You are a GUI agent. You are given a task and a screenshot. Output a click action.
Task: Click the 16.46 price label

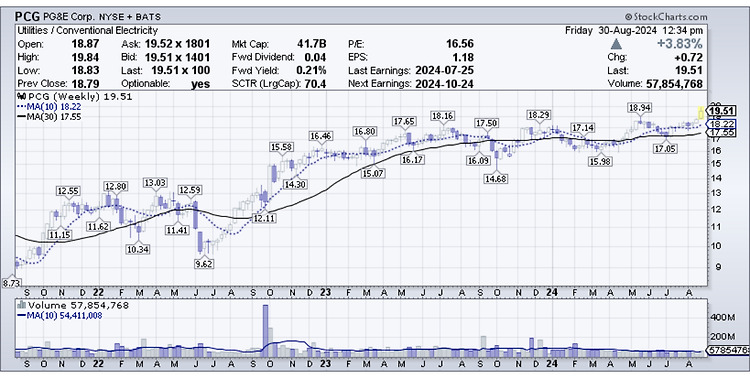pos(320,136)
